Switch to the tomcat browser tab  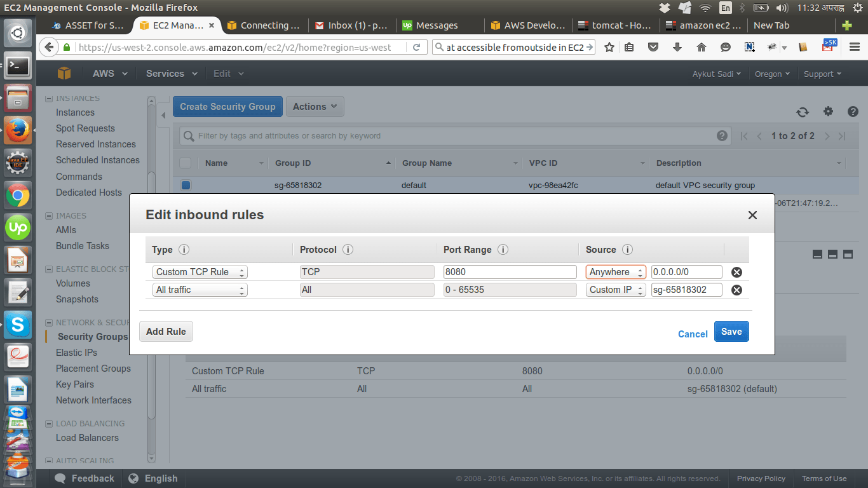[614, 25]
